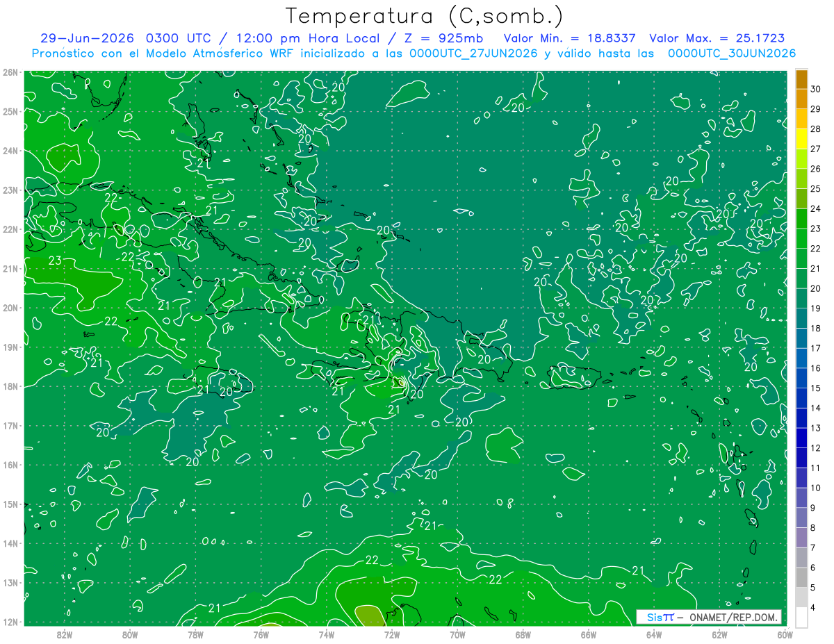Click the '20N' latitude label

click(10, 307)
